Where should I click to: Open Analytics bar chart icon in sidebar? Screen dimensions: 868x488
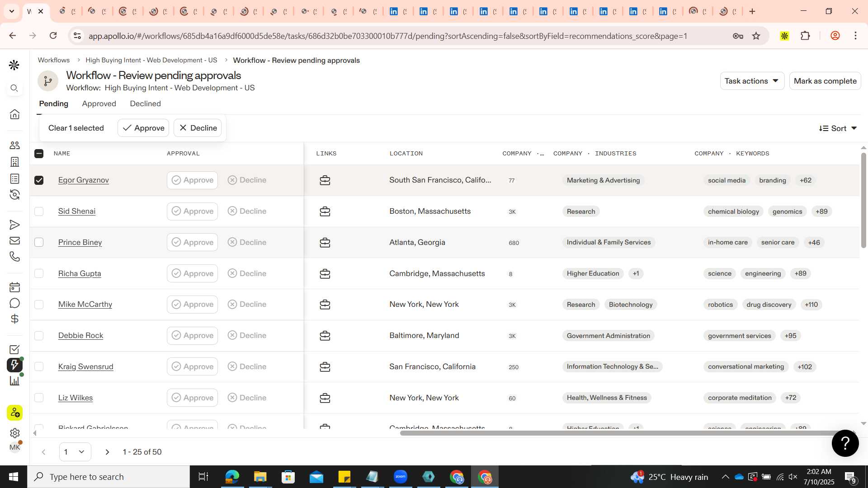tap(14, 381)
